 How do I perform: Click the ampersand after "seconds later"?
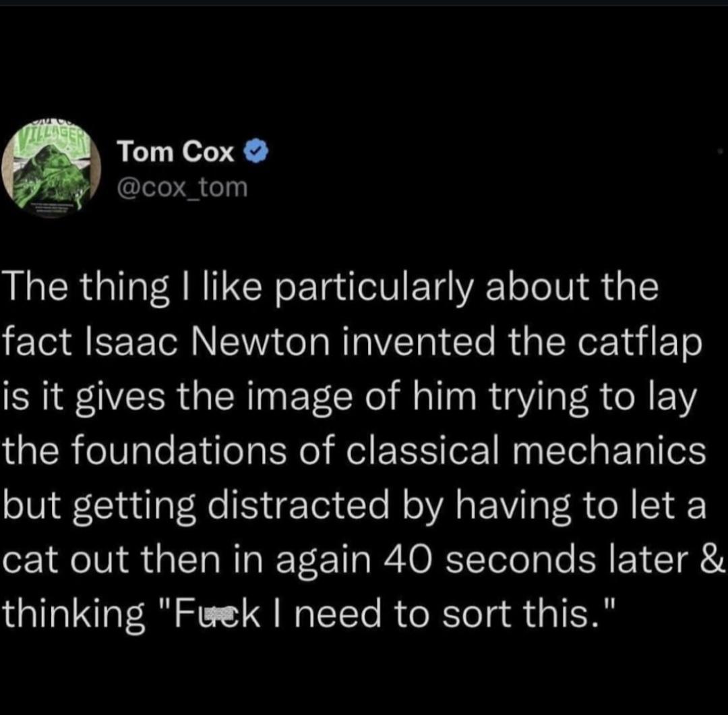[714, 559]
